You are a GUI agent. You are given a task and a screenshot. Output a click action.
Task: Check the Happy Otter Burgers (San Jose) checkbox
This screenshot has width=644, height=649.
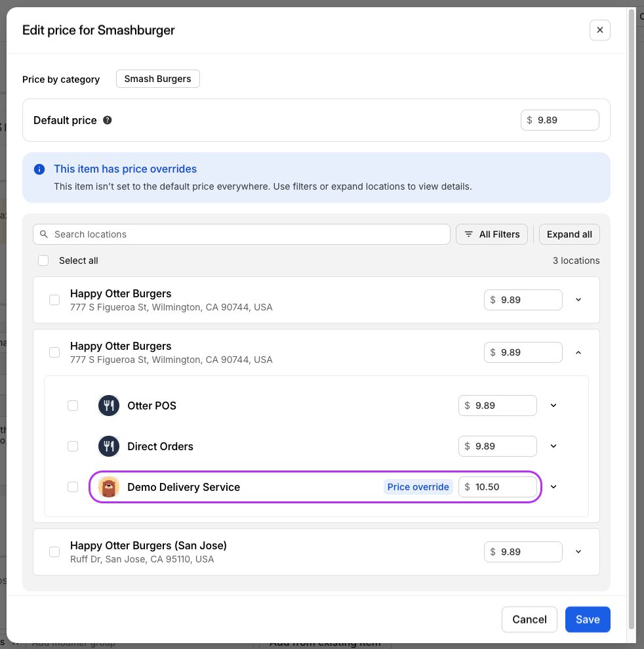pyautogui.click(x=54, y=552)
